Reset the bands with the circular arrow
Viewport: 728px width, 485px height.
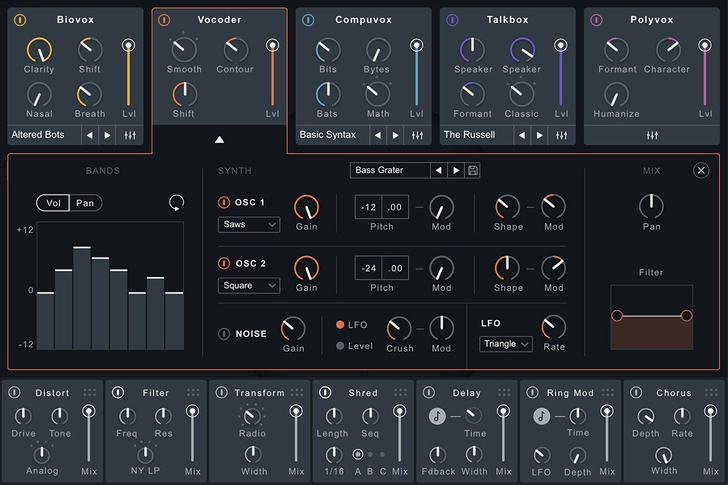(x=176, y=203)
